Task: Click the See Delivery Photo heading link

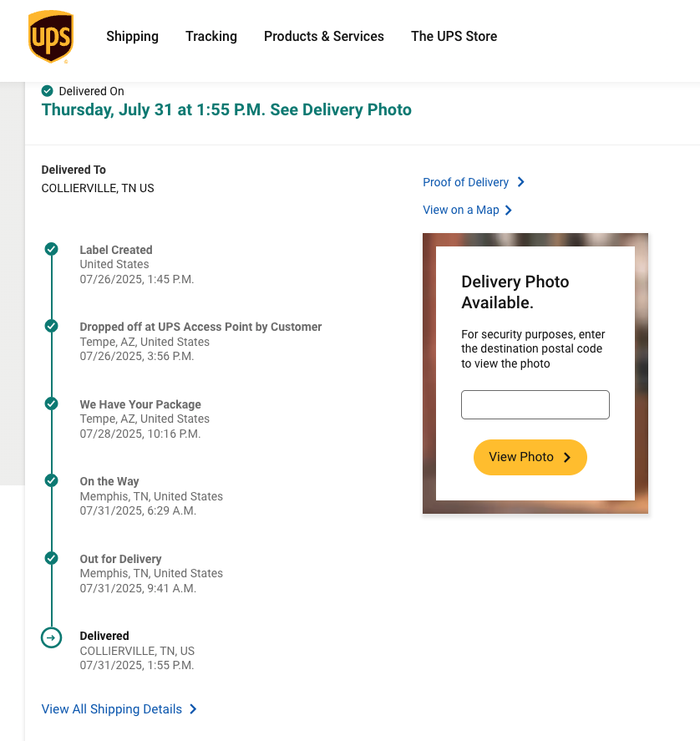Action: [341, 110]
